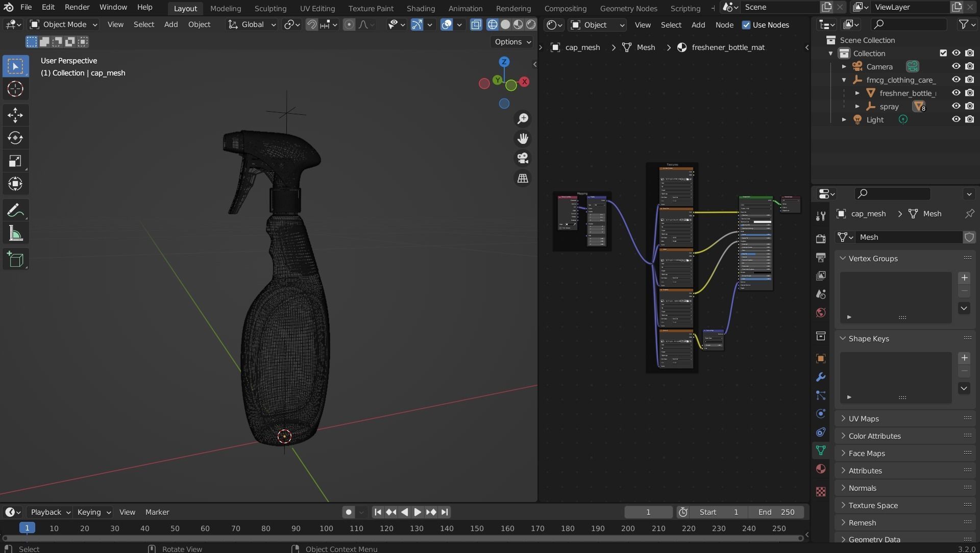This screenshot has width=980, height=553.
Task: Switch to UV Editing workspace tab
Action: coord(317,8)
